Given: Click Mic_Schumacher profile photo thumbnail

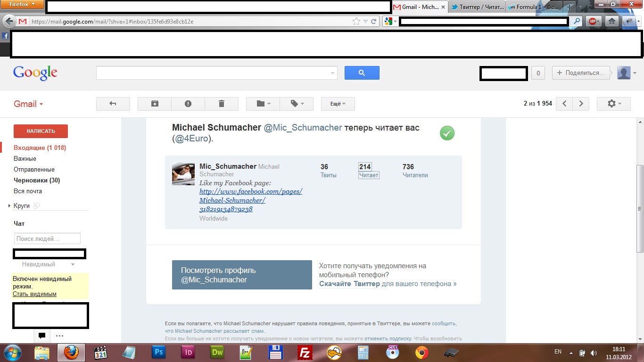Looking at the screenshot, I should pos(183,174).
